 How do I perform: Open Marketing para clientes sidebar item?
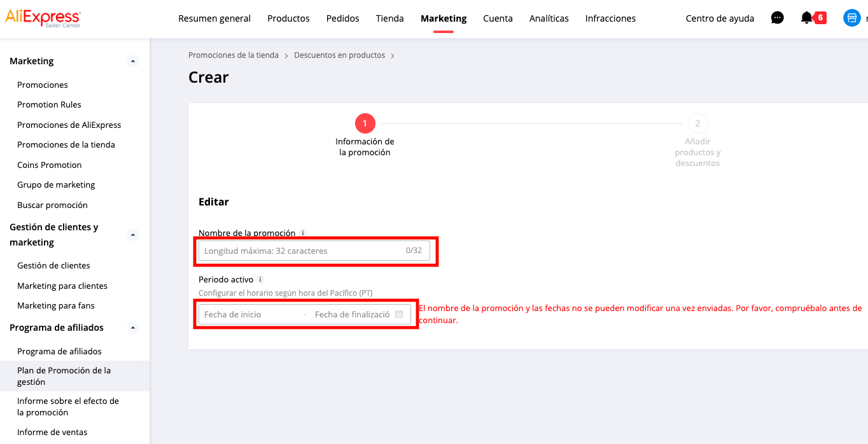coord(62,286)
